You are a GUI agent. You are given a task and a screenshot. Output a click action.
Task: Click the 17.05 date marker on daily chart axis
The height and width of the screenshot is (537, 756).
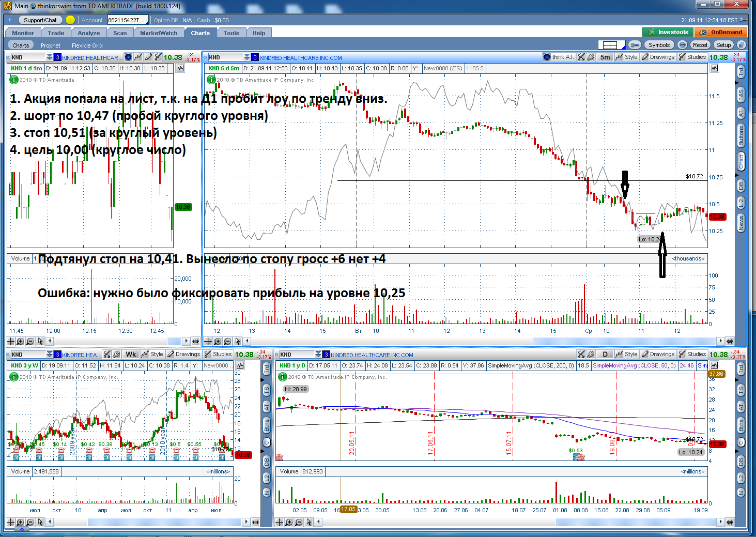click(x=348, y=510)
